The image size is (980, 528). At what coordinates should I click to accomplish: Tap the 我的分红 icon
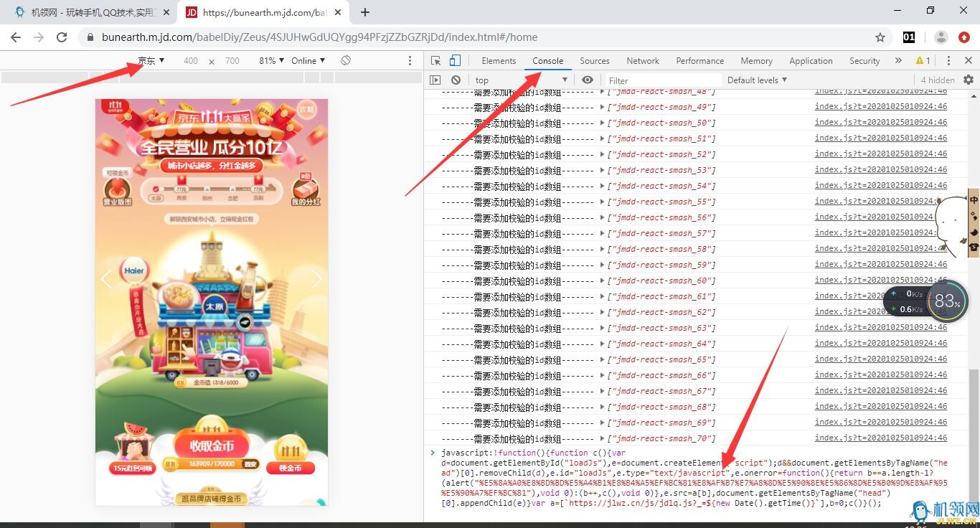coord(306,190)
